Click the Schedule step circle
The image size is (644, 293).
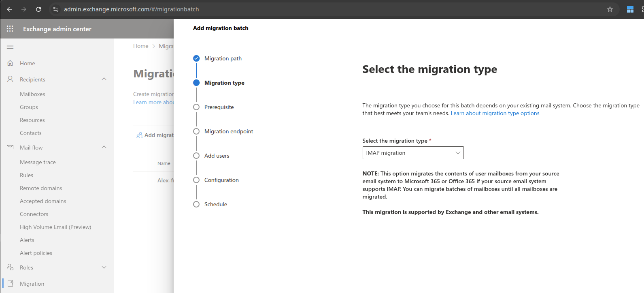pos(196,204)
